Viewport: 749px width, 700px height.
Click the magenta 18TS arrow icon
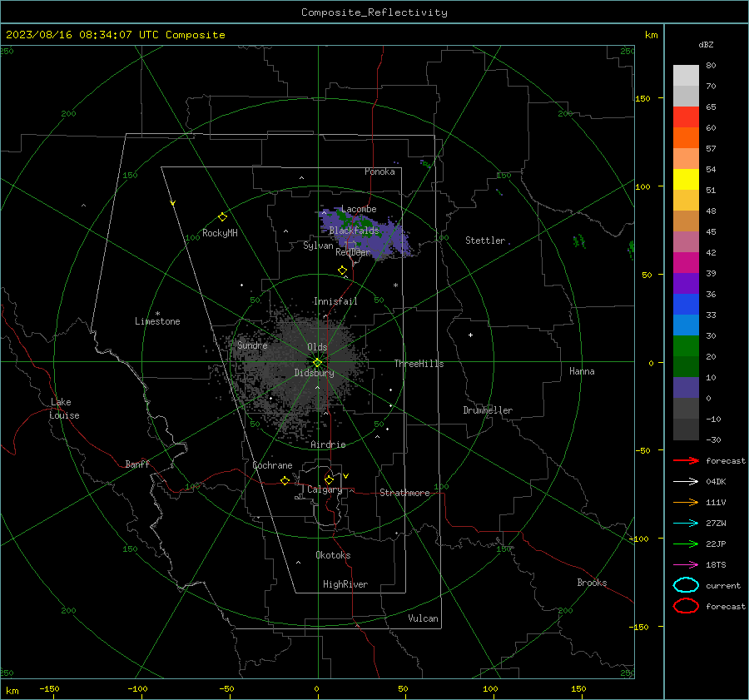point(686,565)
